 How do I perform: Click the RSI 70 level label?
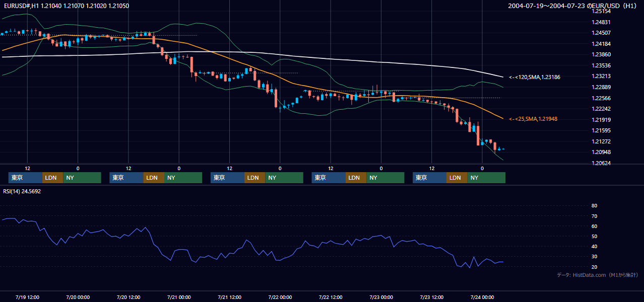click(x=594, y=216)
